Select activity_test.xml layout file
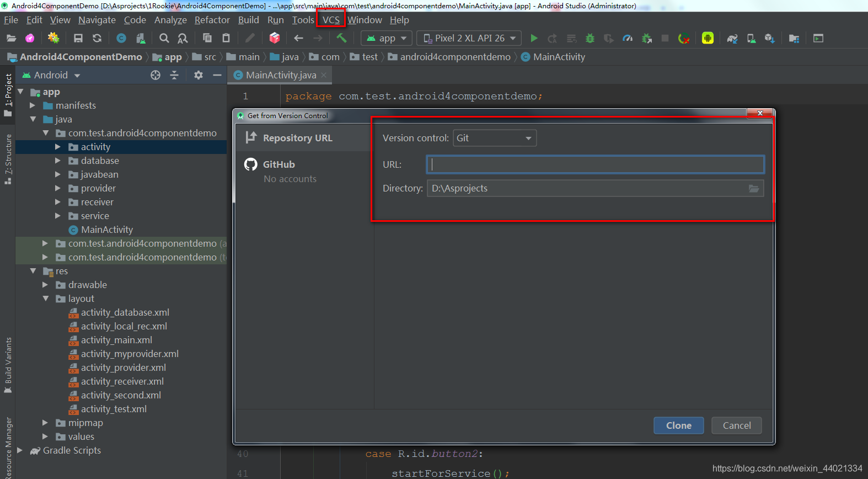Screen dimensions: 868x479 [108, 409]
